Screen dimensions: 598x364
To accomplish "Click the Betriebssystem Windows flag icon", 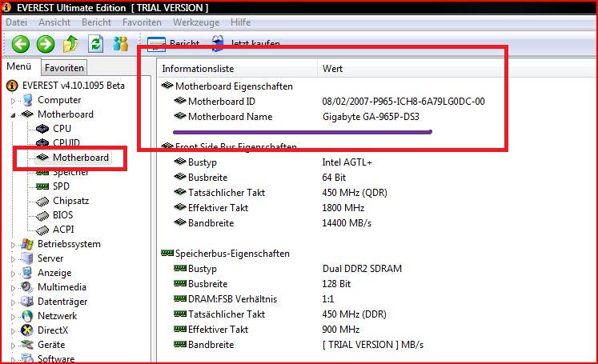I will (x=27, y=244).
